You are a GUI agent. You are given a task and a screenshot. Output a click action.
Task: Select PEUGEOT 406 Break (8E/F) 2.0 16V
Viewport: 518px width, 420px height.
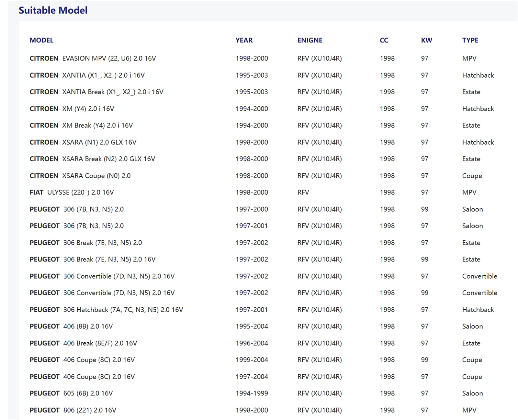(83, 343)
